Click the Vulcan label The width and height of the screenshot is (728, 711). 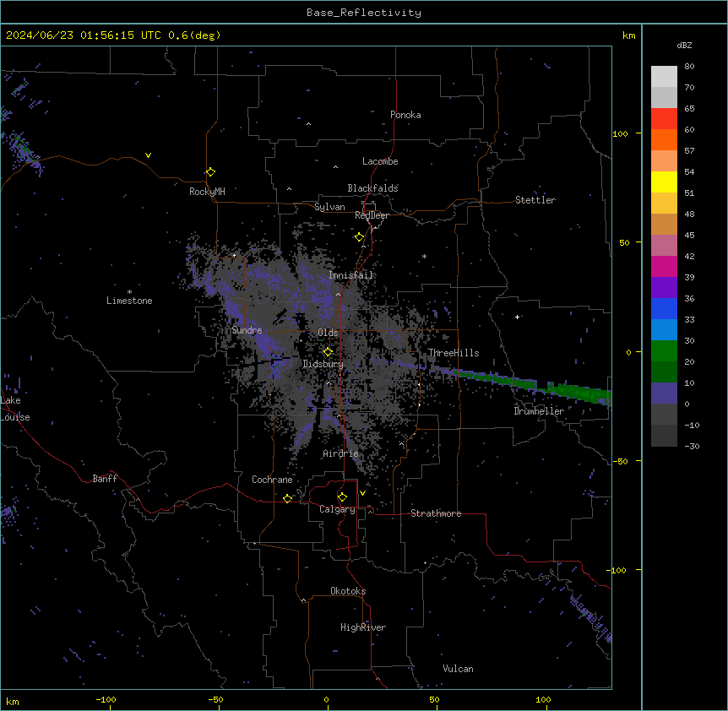click(458, 669)
